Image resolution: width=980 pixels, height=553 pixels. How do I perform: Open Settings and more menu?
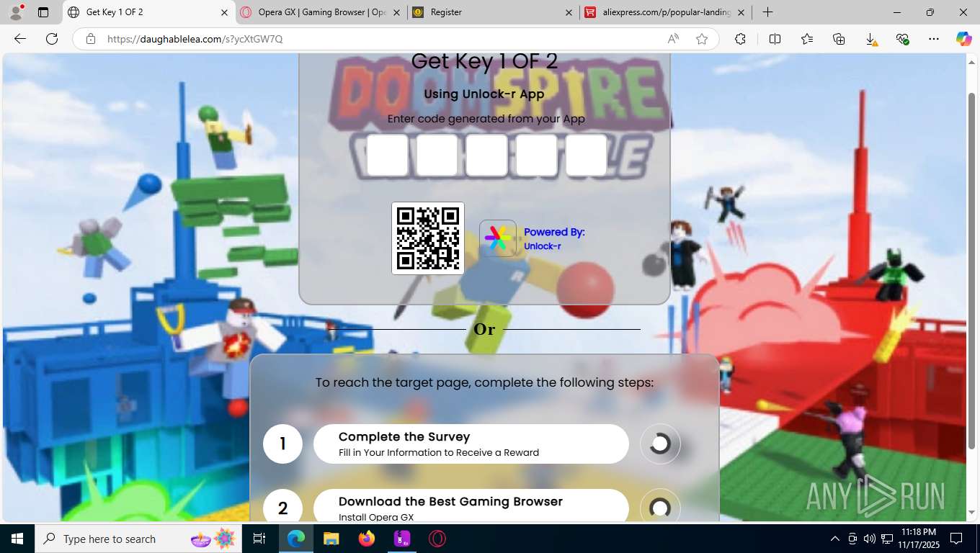pos(934,39)
